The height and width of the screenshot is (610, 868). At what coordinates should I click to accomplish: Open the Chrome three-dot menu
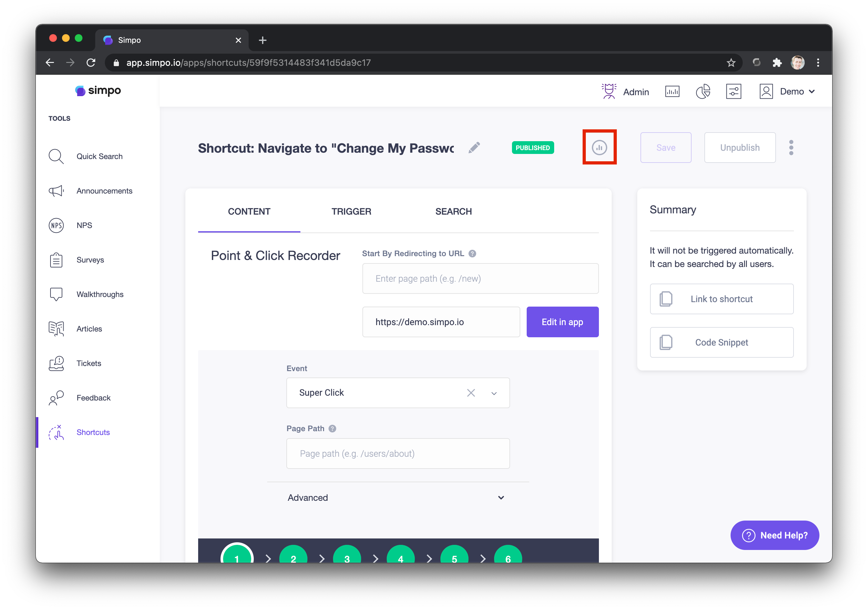pos(818,62)
